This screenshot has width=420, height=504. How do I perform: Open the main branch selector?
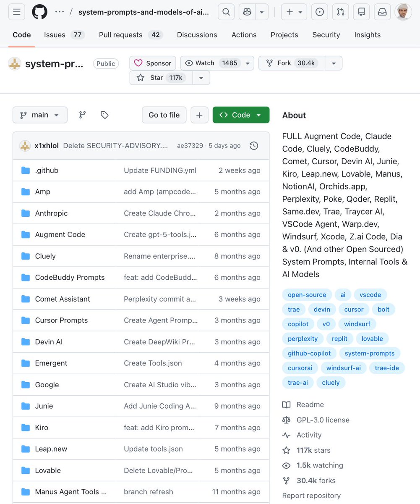click(x=40, y=115)
